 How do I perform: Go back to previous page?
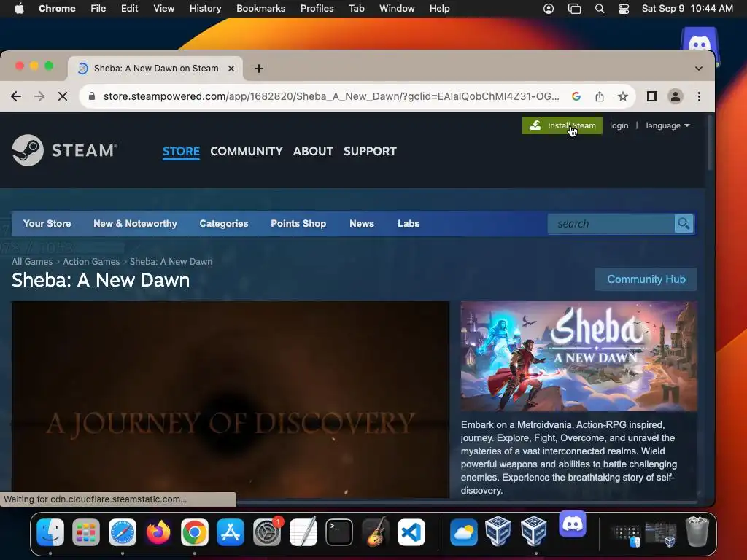click(x=16, y=96)
